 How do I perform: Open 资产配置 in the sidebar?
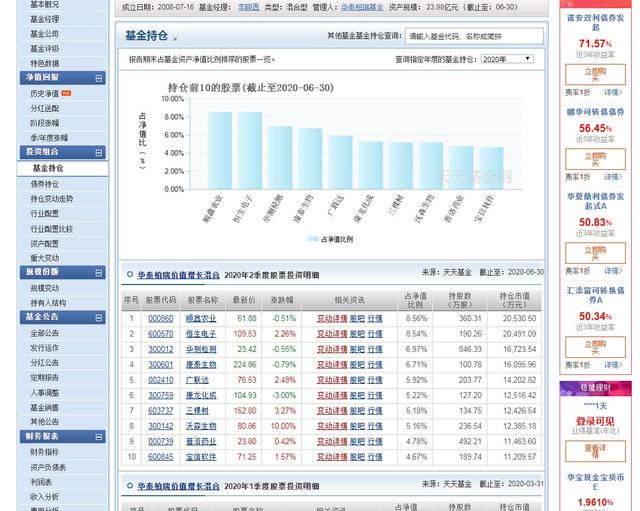pos(44,244)
